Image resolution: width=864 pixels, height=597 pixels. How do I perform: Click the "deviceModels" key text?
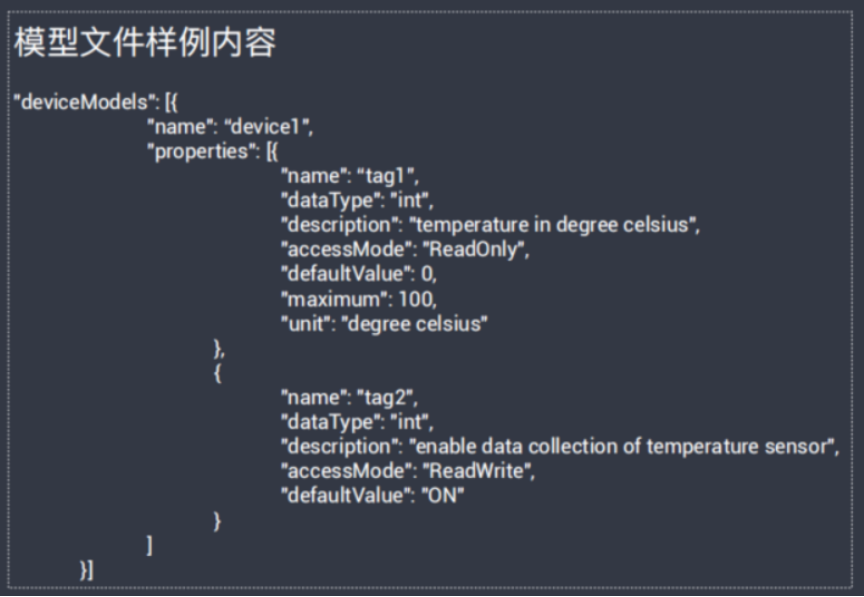[84, 102]
